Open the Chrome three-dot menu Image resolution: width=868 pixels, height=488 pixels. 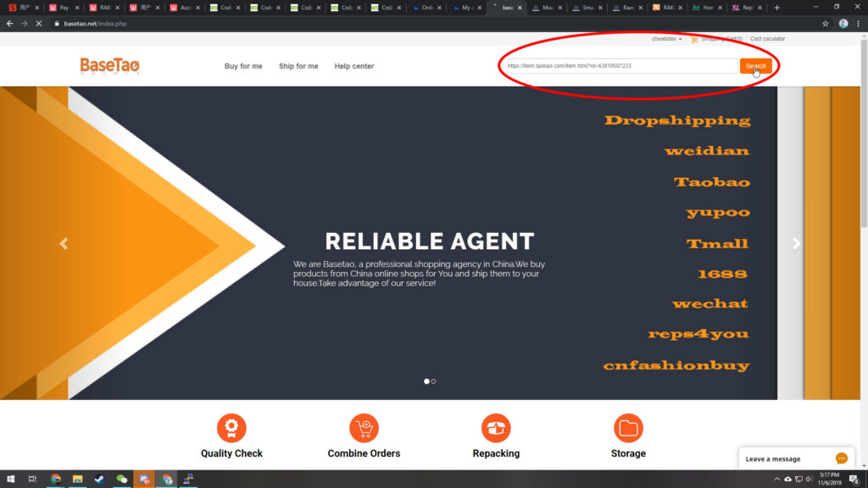point(858,24)
